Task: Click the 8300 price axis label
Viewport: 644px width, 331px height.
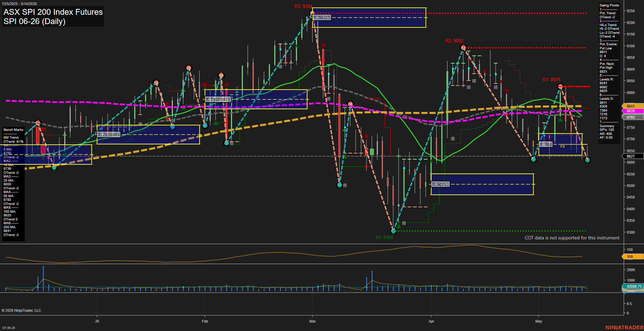Action: click(x=630, y=232)
